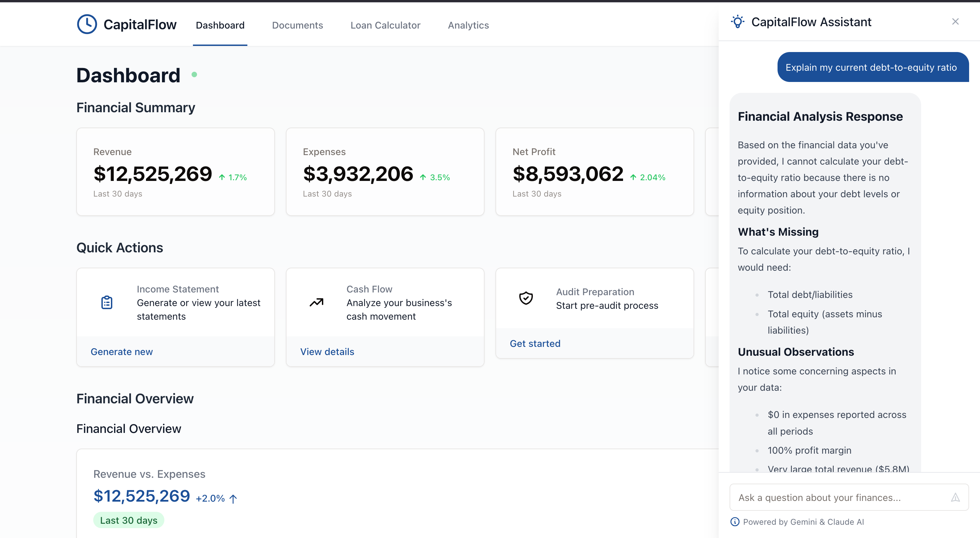980x538 pixels.
Task: Click the Generate new link
Action: pyautogui.click(x=122, y=352)
